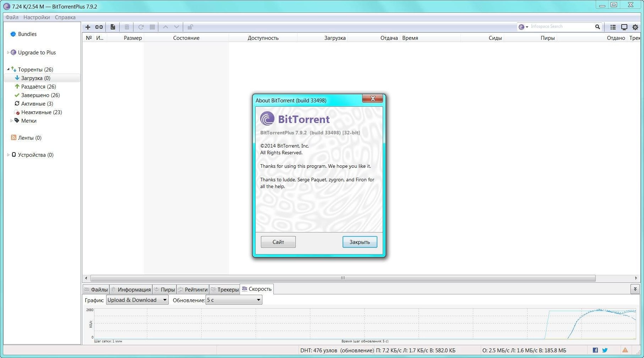This screenshot has width=644, height=358.
Task: Click the Start torrent refresh-arrow icon
Action: [141, 27]
